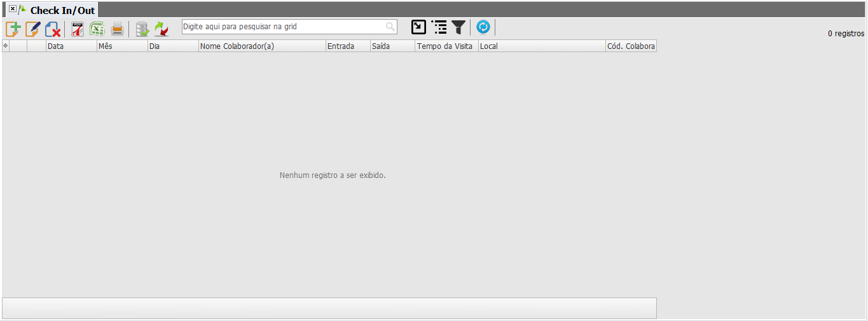The height and width of the screenshot is (321, 868).
Task: Export the grid to Excel
Action: pyautogui.click(x=97, y=29)
